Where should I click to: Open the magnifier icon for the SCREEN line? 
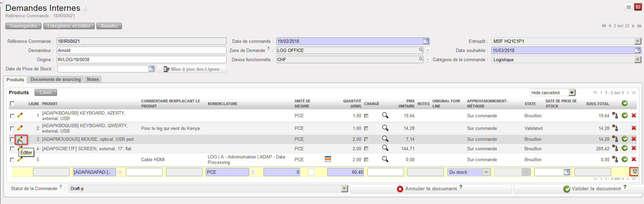pyautogui.click(x=385, y=148)
